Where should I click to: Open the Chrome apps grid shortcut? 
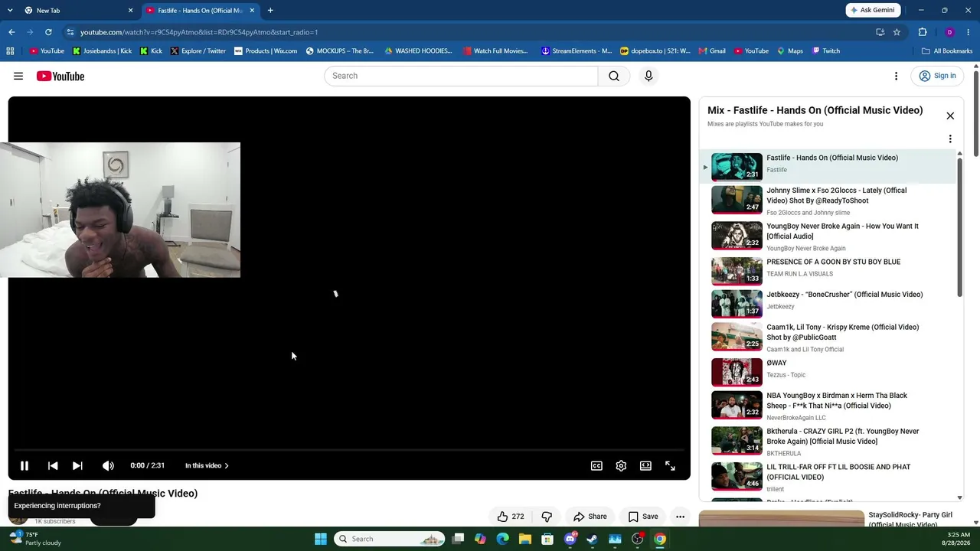pyautogui.click(x=10, y=51)
